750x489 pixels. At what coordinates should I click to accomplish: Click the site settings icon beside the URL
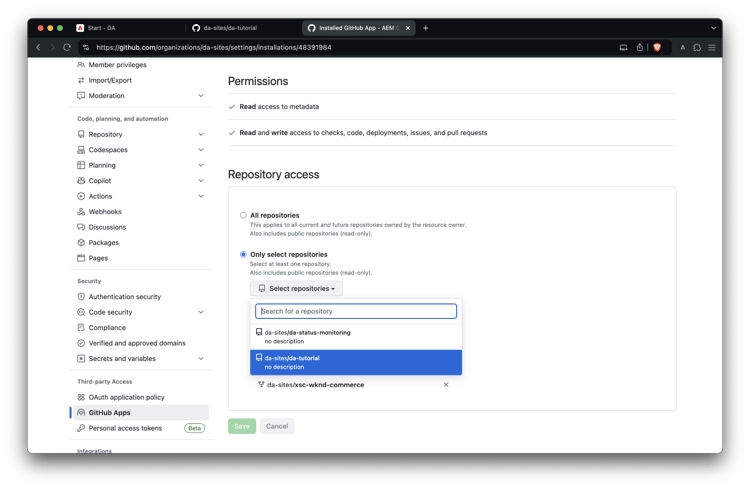pos(86,47)
